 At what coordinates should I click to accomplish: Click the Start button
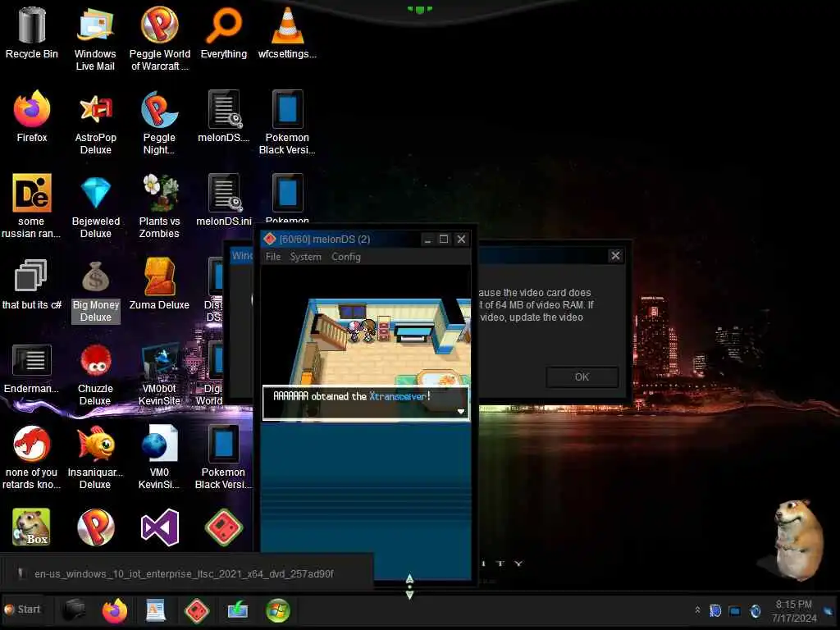click(x=22, y=609)
